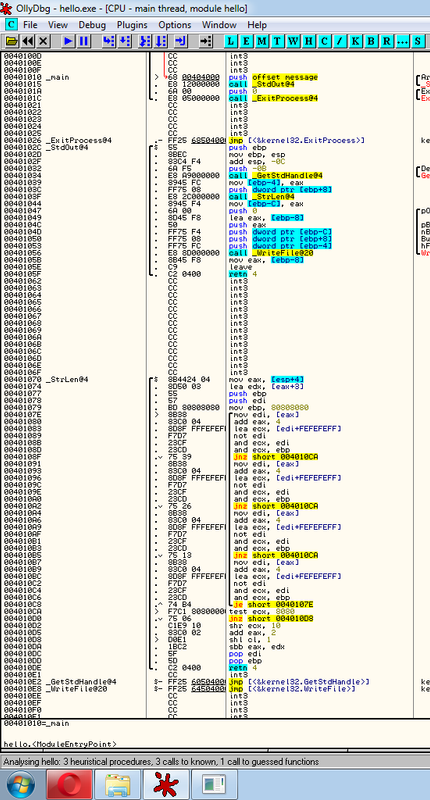Open the File menu
The height and width of the screenshot is (800, 430).
30,24
